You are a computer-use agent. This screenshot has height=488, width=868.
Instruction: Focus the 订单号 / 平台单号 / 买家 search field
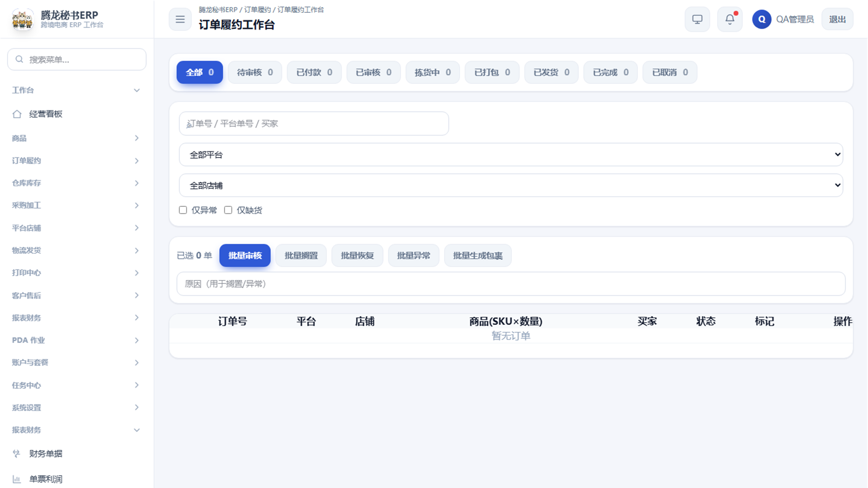point(314,124)
